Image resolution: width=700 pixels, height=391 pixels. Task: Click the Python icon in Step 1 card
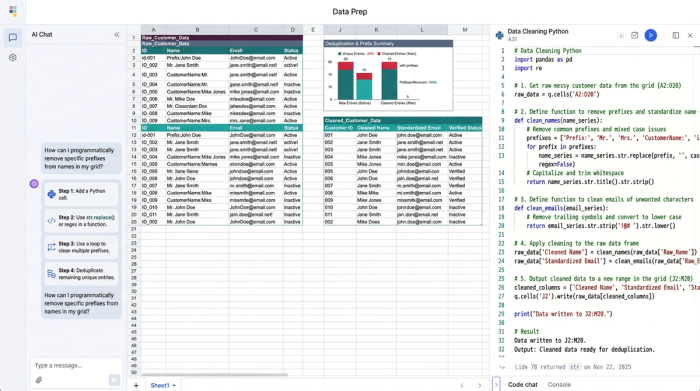51,194
